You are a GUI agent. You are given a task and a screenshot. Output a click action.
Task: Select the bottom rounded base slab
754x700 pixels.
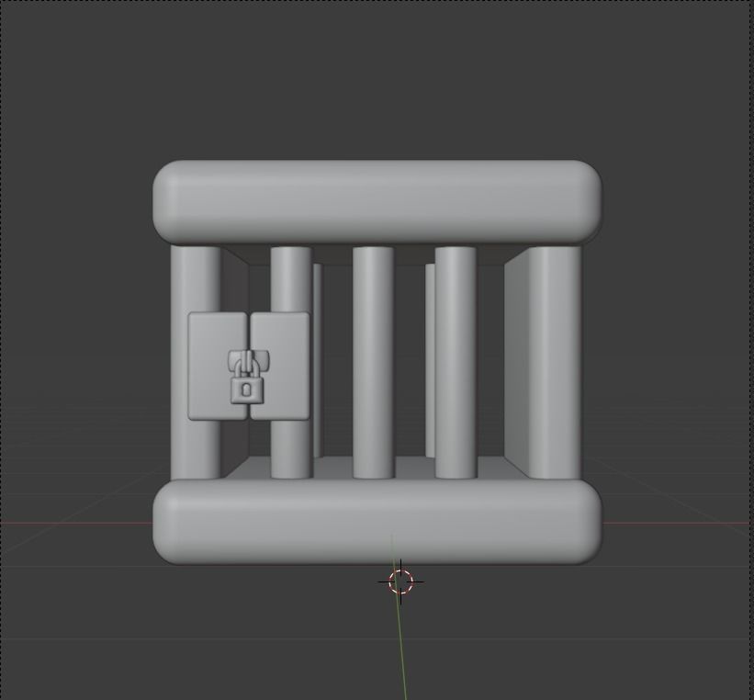pos(377,522)
